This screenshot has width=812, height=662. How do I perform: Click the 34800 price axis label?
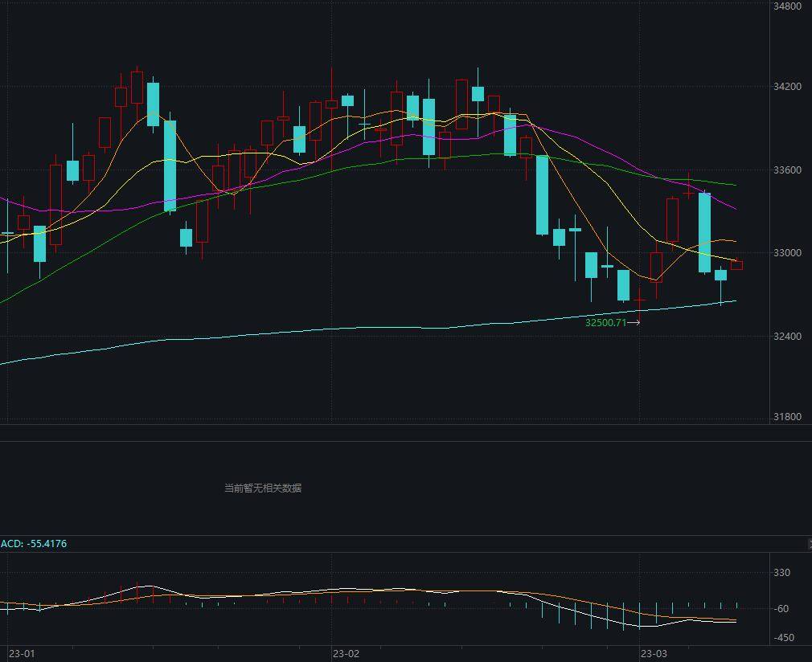[x=786, y=6]
